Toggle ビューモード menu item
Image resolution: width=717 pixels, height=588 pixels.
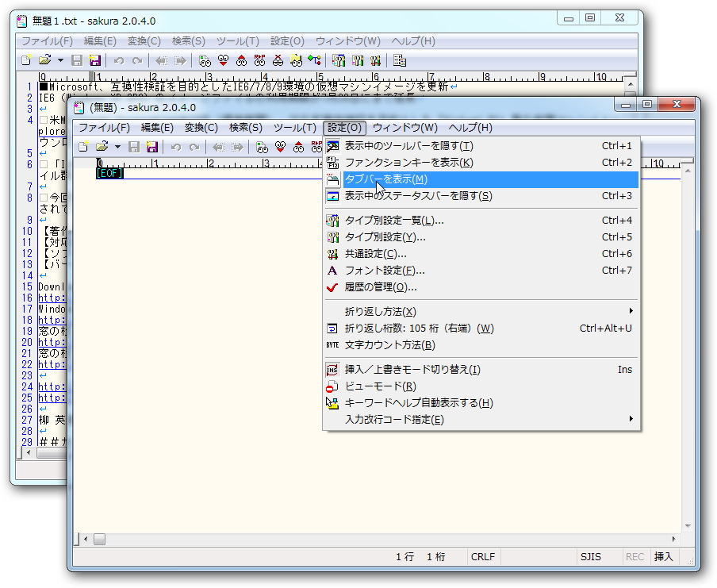click(481, 386)
